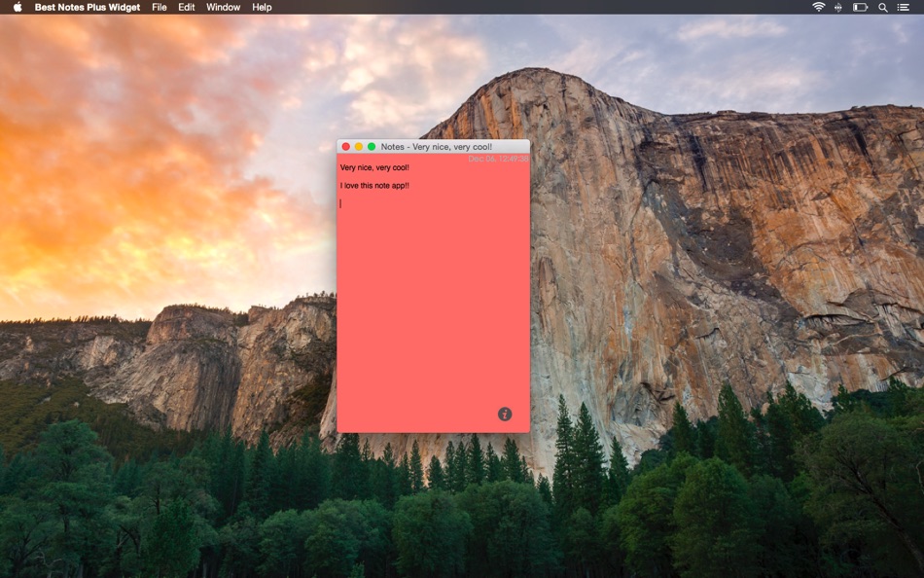This screenshot has width=924, height=578.
Task: Open the Window menu
Action: click(223, 7)
